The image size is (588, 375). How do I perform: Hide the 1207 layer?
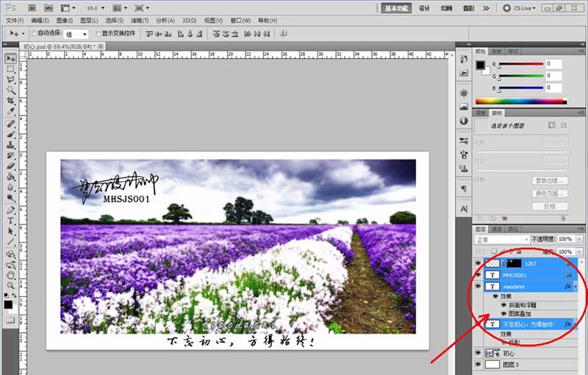click(x=478, y=264)
